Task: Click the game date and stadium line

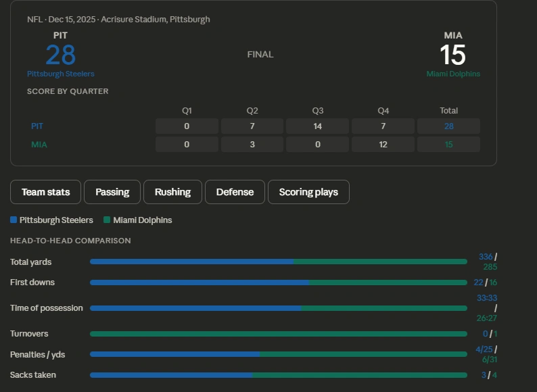Action: 118,19
